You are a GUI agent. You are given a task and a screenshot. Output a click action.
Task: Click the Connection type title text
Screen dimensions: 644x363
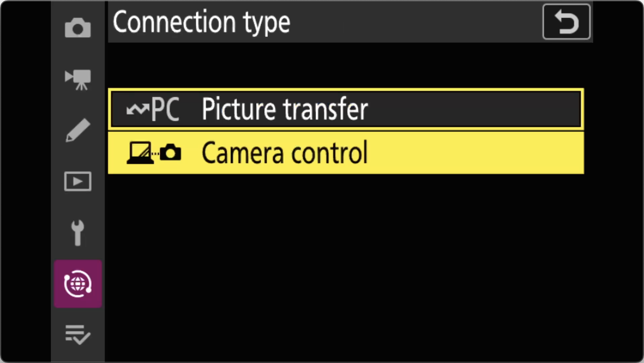tap(202, 22)
